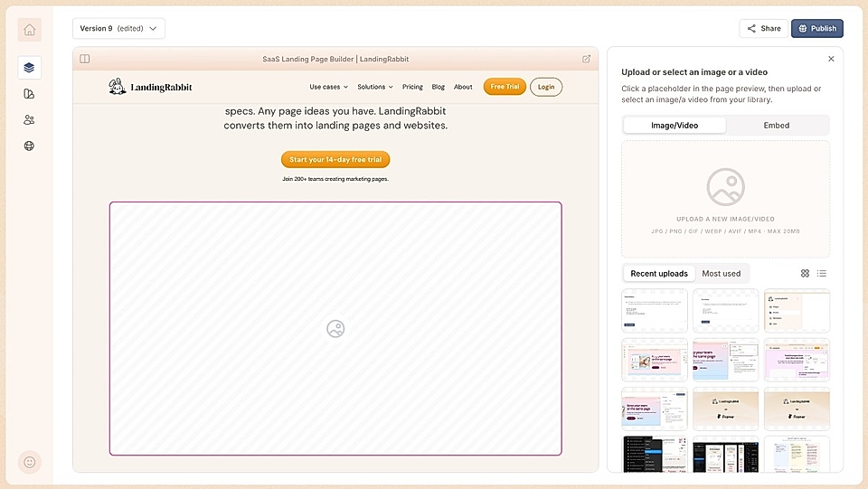Click 'Join 200+ teams creating marketing pages' text
The image size is (868, 489).
(x=335, y=179)
